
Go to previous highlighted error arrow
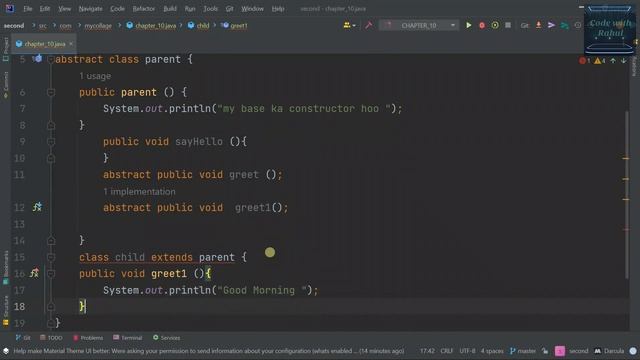(x=613, y=61)
